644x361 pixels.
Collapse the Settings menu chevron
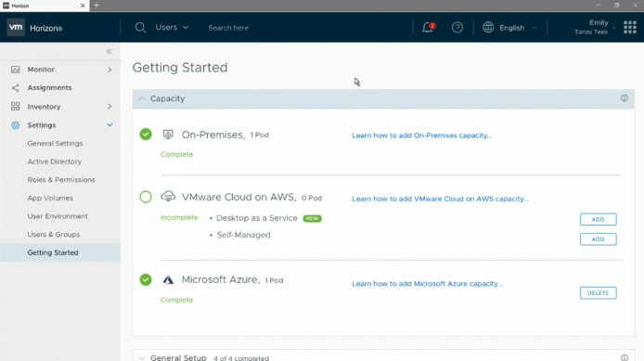coord(109,125)
